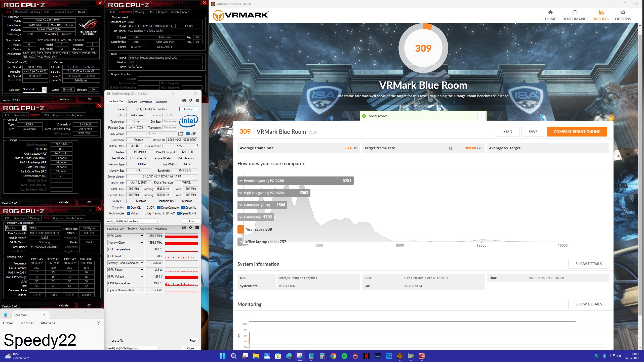This screenshot has width=644, height=362.
Task: Open the Validation tab in the GPU-Z Sensors window
Action: [x=161, y=229]
